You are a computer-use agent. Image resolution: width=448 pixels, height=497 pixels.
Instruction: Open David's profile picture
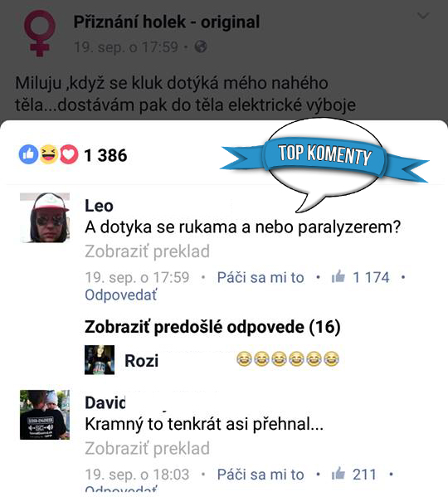pos(45,415)
